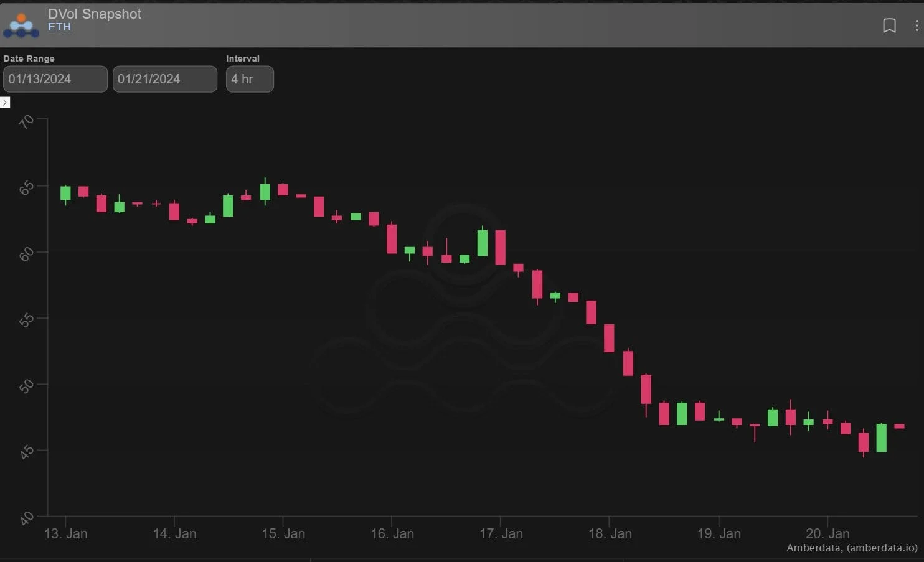Click the ETH subtitle label
The width and height of the screenshot is (924, 562).
point(59,27)
